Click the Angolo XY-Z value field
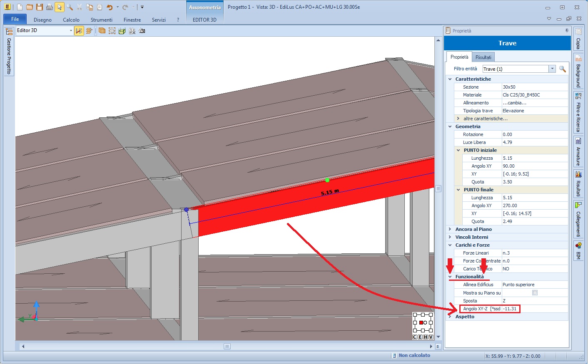This screenshot has width=588, height=364. pyautogui.click(x=510, y=309)
